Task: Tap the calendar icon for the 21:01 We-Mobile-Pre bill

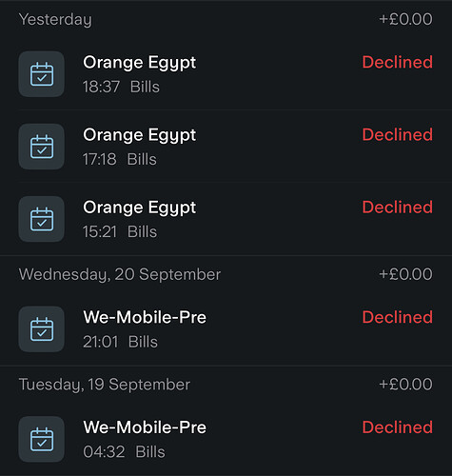Action: click(42, 329)
